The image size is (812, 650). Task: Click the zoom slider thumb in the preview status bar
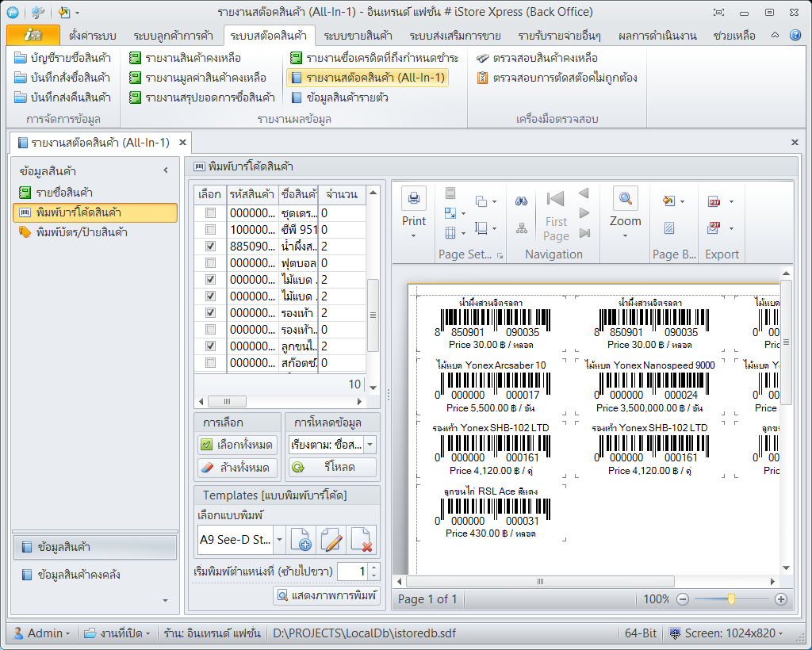coord(731,599)
